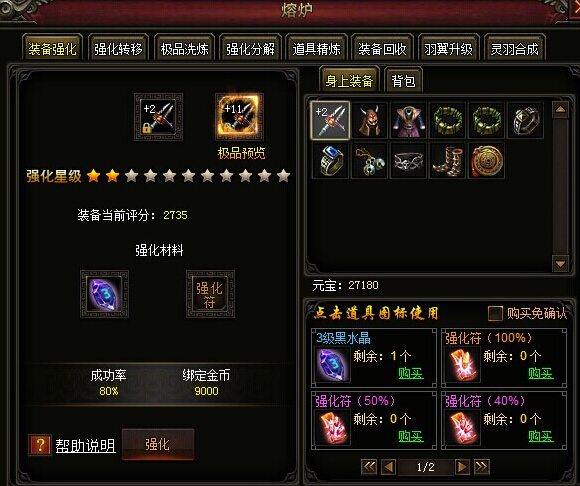Enable the 购买免确认 checkbox
Image resolution: width=580 pixels, height=486 pixels.
(x=495, y=313)
